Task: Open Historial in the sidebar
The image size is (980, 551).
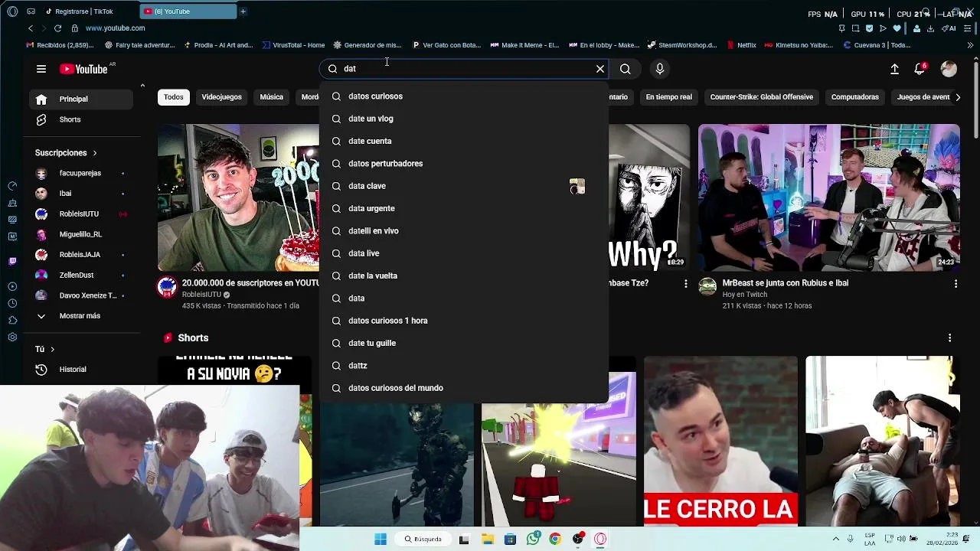Action: [81, 370]
